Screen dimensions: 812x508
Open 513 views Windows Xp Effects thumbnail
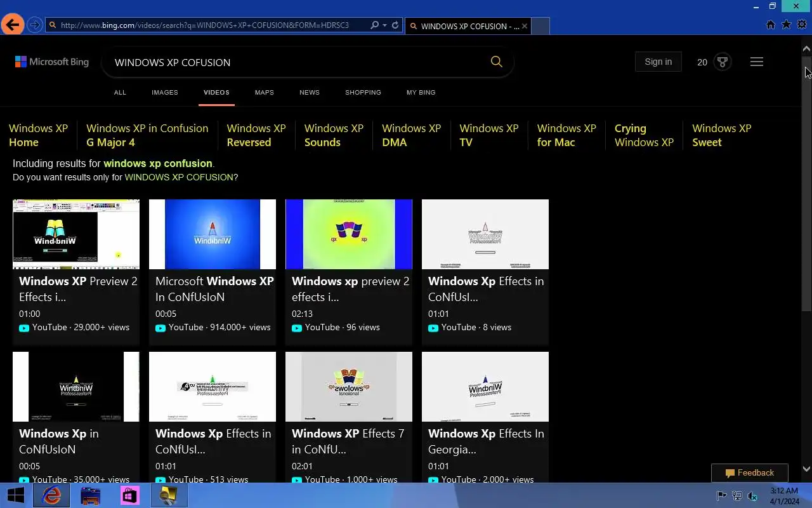click(x=213, y=387)
